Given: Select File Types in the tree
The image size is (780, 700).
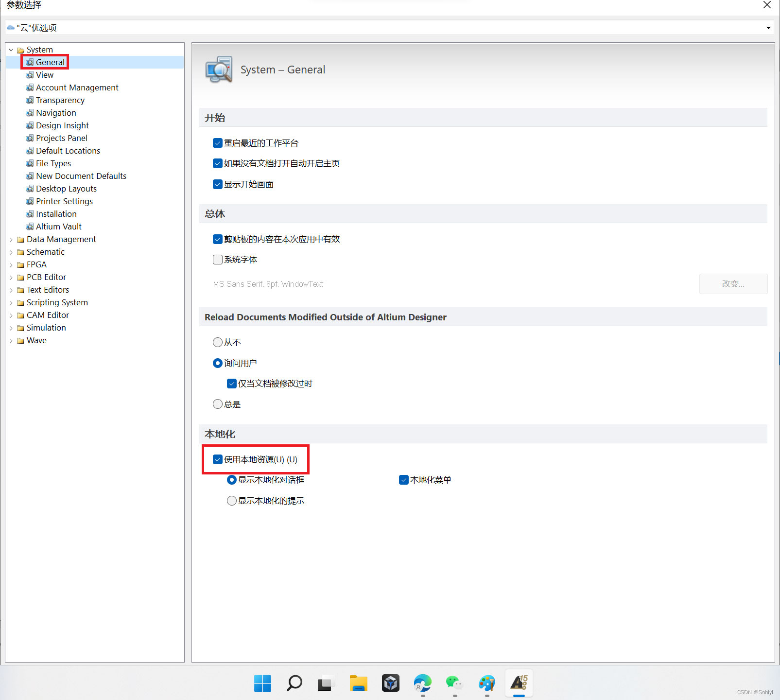Looking at the screenshot, I should (53, 163).
